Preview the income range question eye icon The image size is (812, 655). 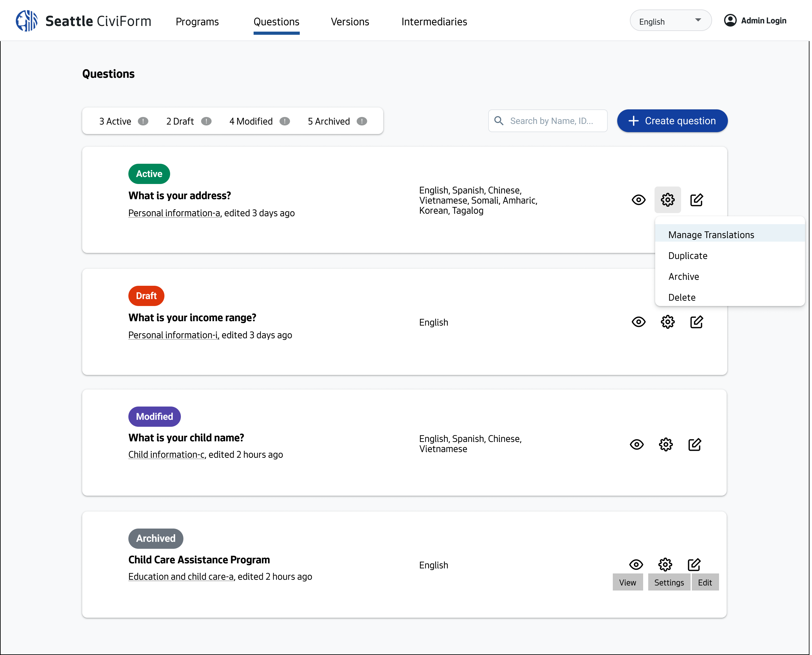[638, 322]
